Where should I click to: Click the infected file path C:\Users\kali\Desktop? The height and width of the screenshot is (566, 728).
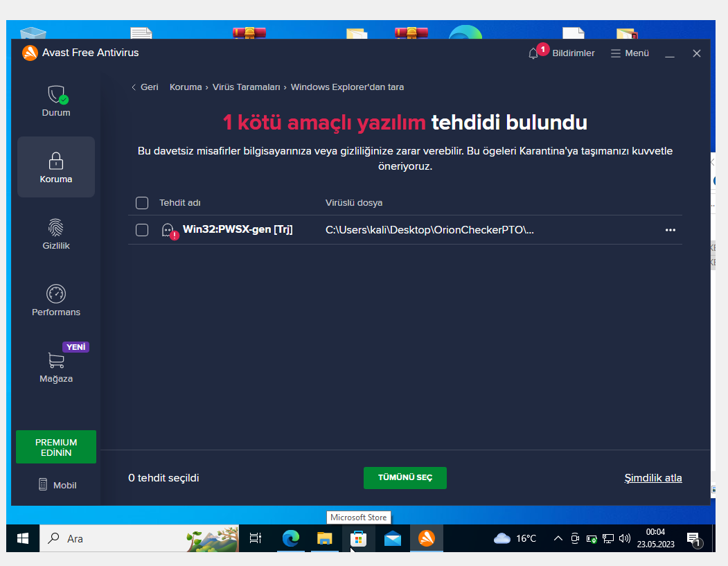click(x=429, y=230)
